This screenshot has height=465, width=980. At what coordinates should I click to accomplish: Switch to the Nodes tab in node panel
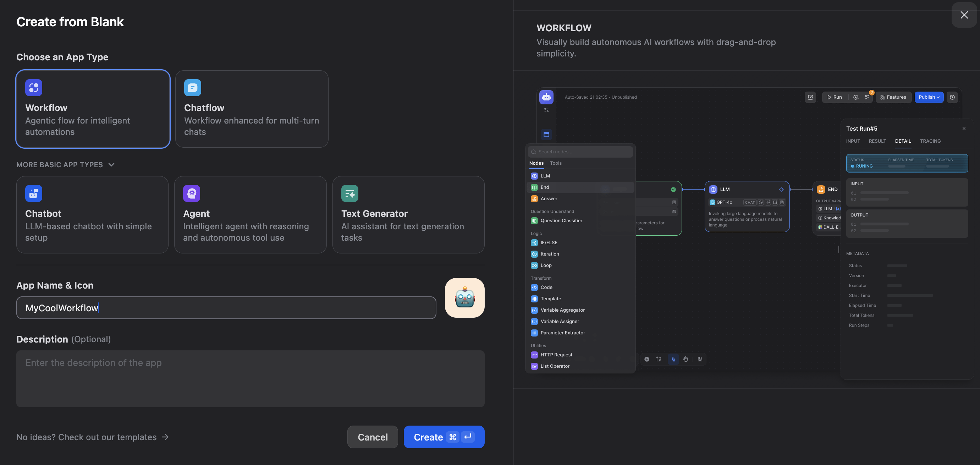coord(536,163)
